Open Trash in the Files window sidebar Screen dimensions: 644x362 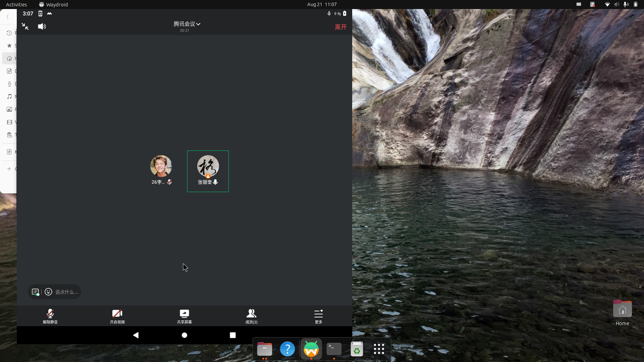[9, 135]
